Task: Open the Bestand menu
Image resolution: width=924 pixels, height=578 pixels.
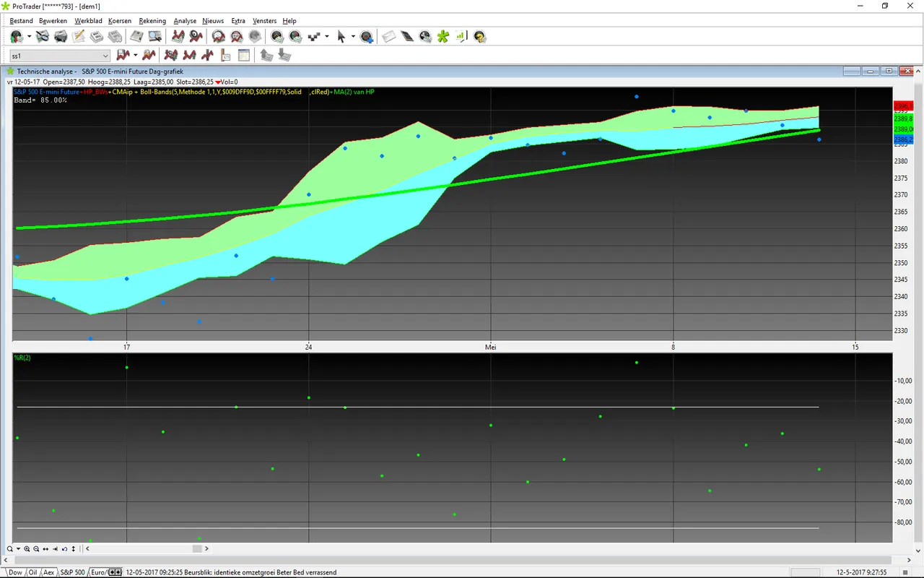Action: (x=21, y=21)
